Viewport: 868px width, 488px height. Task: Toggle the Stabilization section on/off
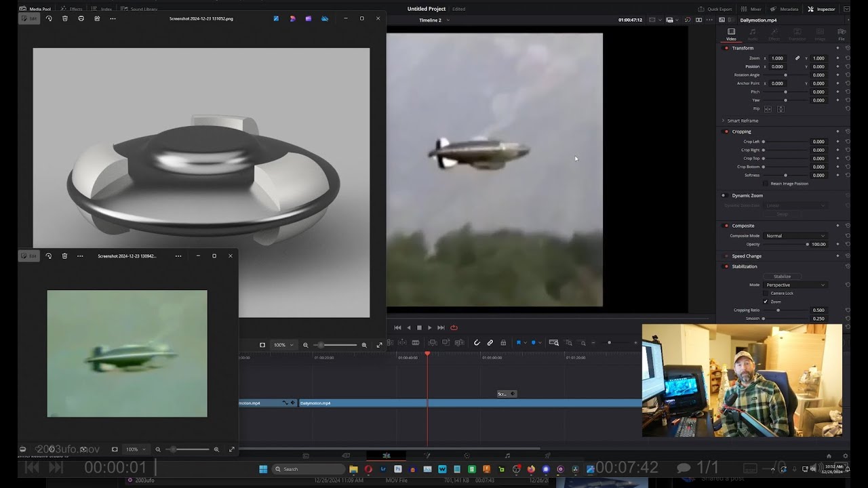click(726, 266)
